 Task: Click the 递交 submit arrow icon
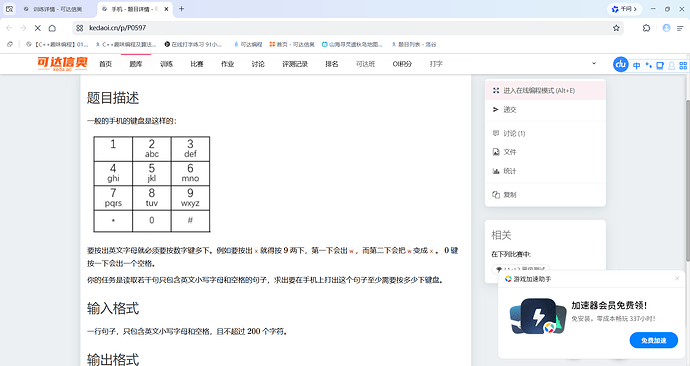coord(496,110)
